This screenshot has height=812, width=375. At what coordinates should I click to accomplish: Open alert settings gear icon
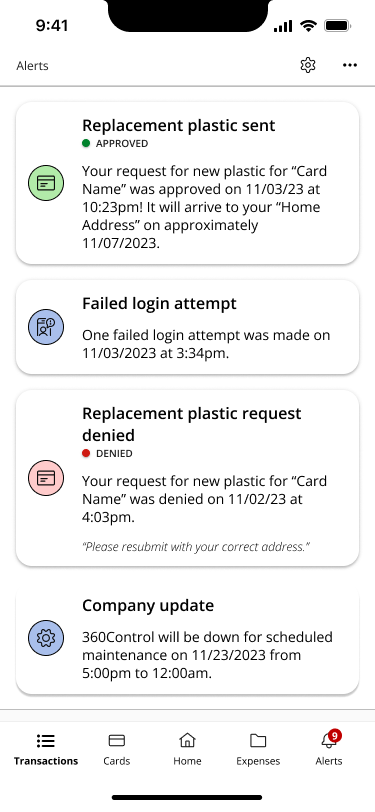point(308,65)
